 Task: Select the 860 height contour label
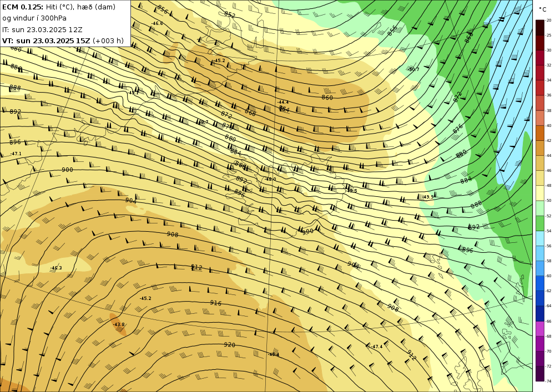point(327,97)
